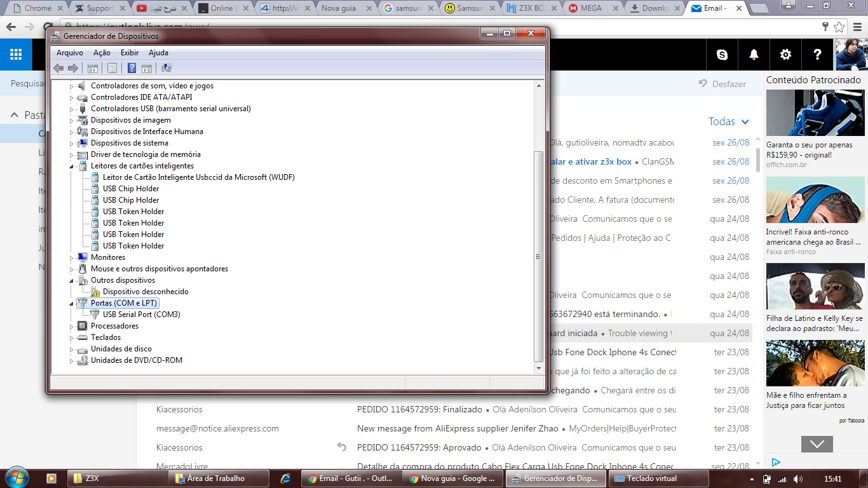Expand Controladores IDE ATA/ATAPI node
The image size is (868, 488).
click(72, 97)
